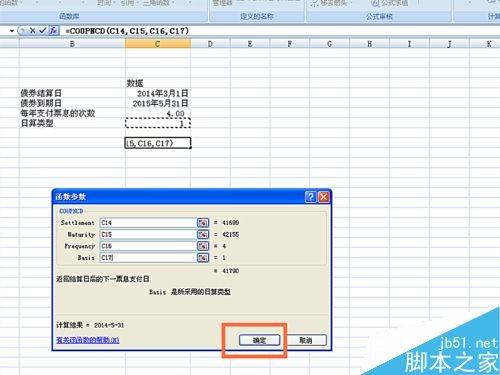Click the Maturity input field with C15
Image resolution: width=500 pixels, height=375 pixels.
(x=148, y=234)
